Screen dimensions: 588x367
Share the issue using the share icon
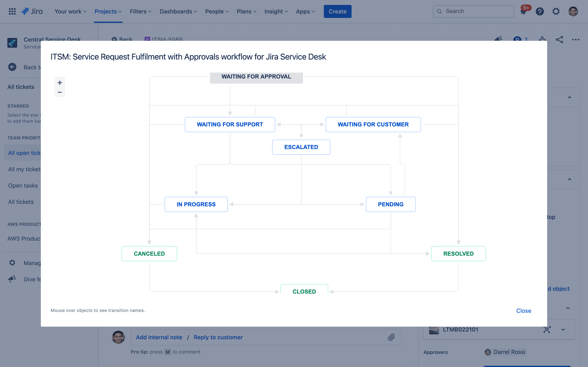(560, 40)
